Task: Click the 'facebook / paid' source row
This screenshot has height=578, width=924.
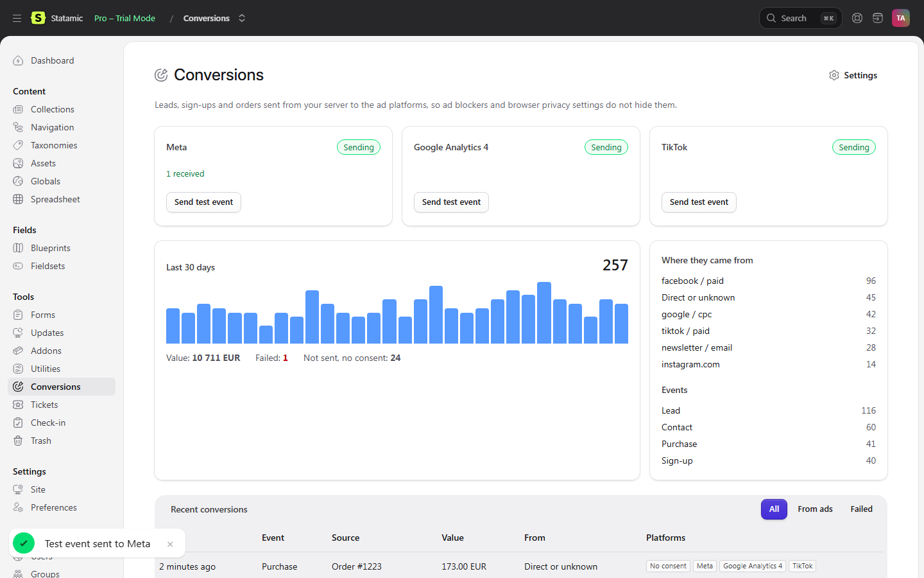Action: (x=769, y=281)
